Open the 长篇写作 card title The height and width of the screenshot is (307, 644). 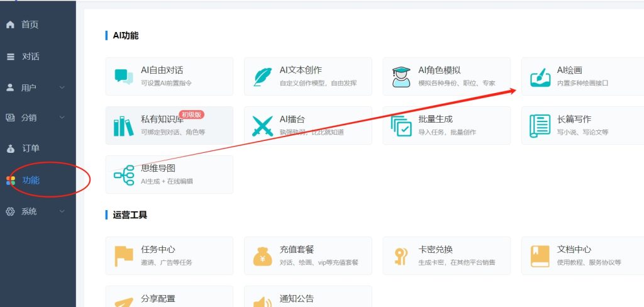coord(574,119)
